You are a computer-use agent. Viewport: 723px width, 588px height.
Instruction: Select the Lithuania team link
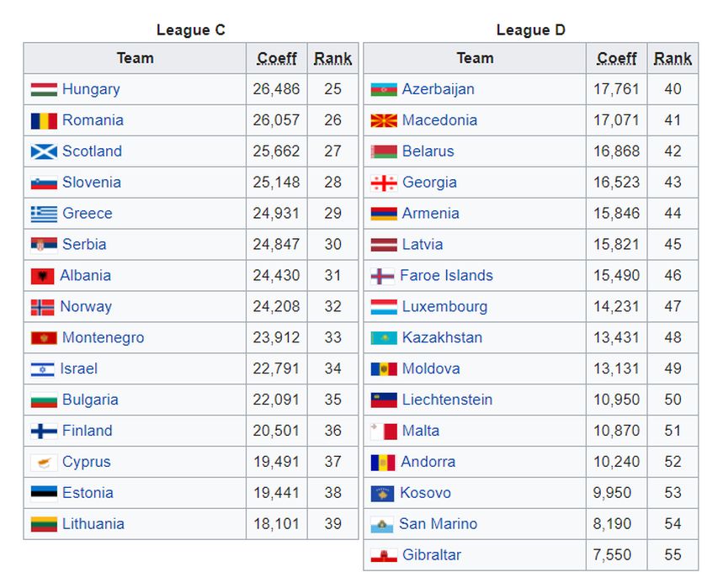tap(93, 524)
